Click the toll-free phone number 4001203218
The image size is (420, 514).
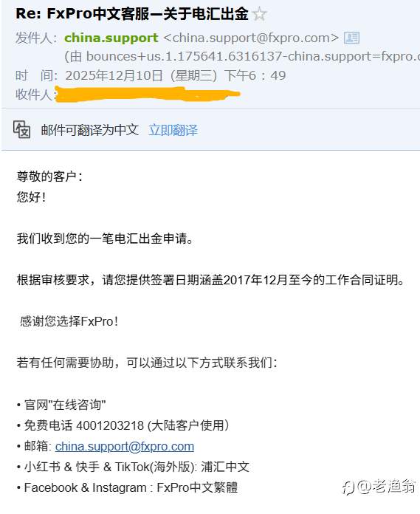(110, 425)
